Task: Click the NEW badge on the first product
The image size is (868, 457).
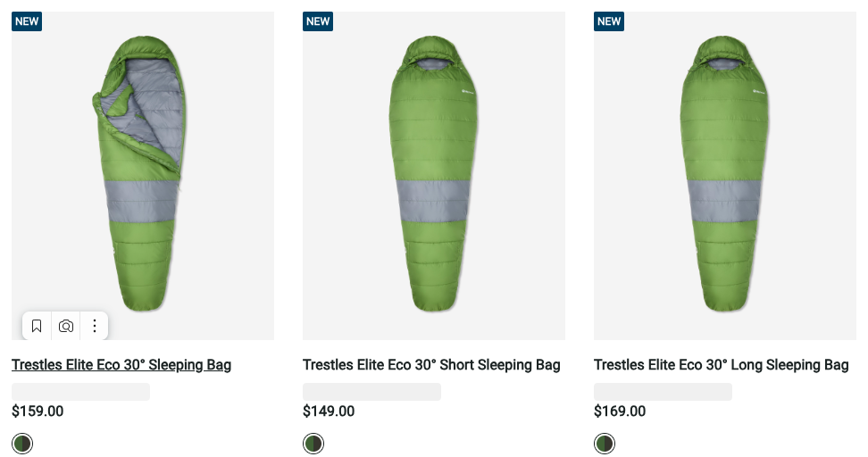Action: [x=27, y=21]
